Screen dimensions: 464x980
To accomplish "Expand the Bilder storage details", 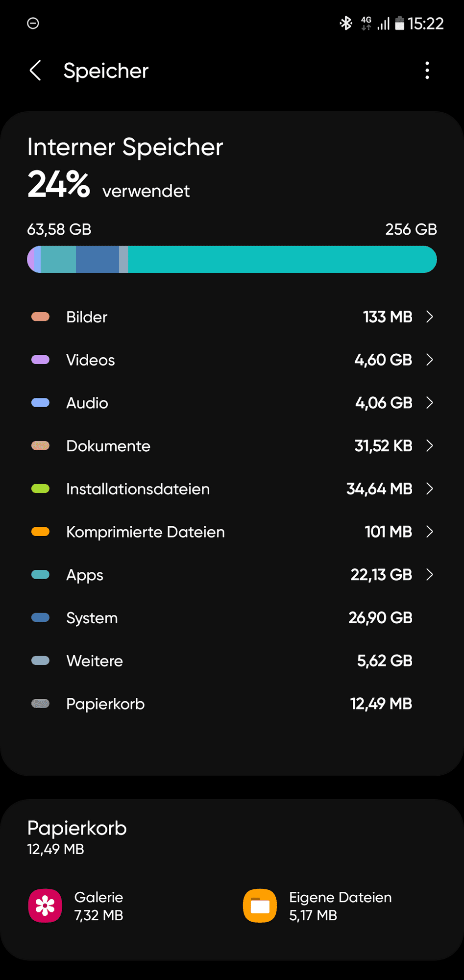I will coord(430,317).
